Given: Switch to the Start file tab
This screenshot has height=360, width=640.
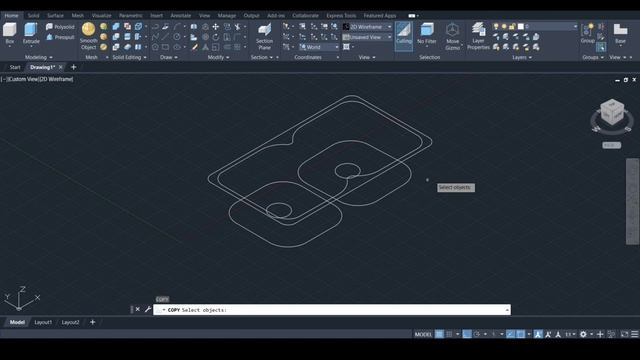Looking at the screenshot, I should [x=15, y=67].
